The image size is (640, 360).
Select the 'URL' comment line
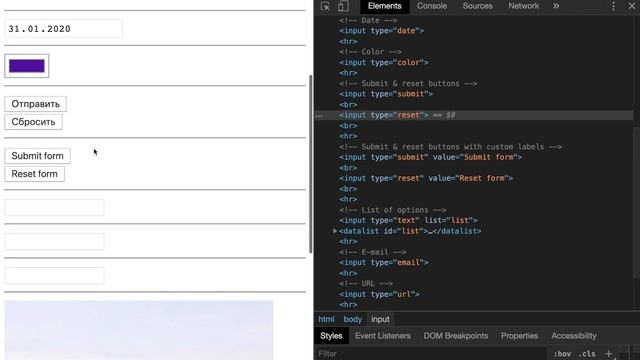point(366,283)
